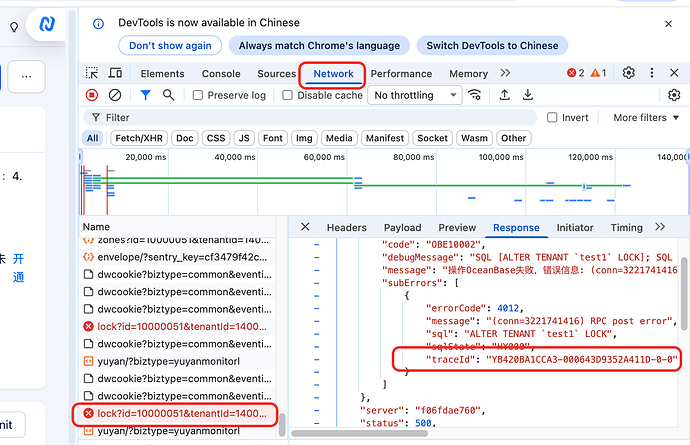Show more DevTools tabs chevron
Image resolution: width=690 pixels, height=445 pixels.
[x=505, y=73]
